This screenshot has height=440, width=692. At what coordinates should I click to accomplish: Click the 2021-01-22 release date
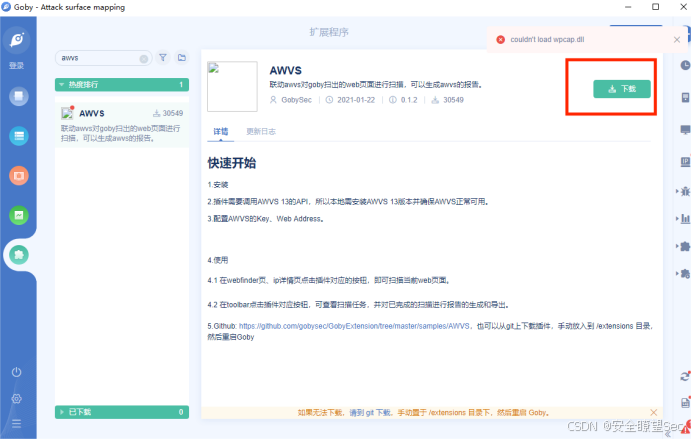click(x=356, y=100)
